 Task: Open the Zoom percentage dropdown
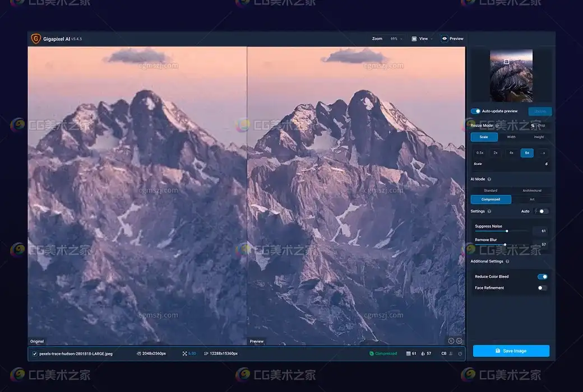tap(396, 39)
